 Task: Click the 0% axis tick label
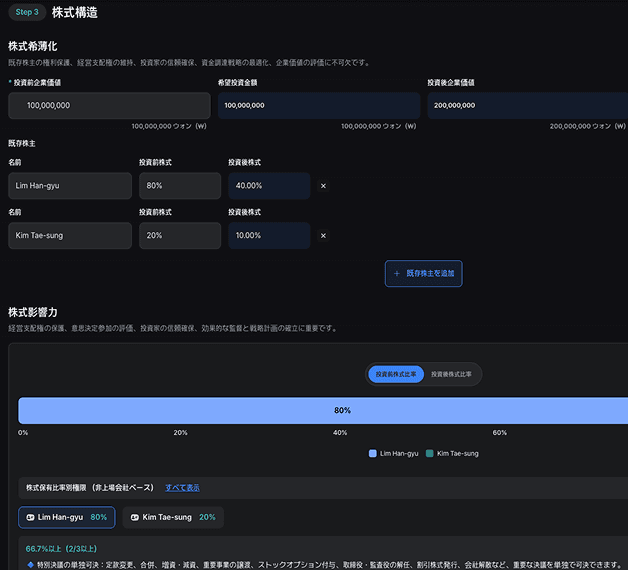(x=23, y=433)
